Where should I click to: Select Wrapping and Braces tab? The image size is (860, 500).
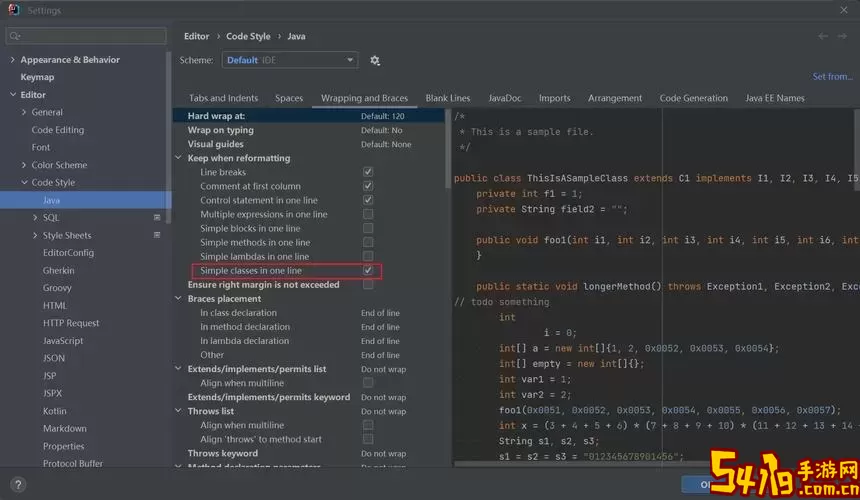coord(364,98)
